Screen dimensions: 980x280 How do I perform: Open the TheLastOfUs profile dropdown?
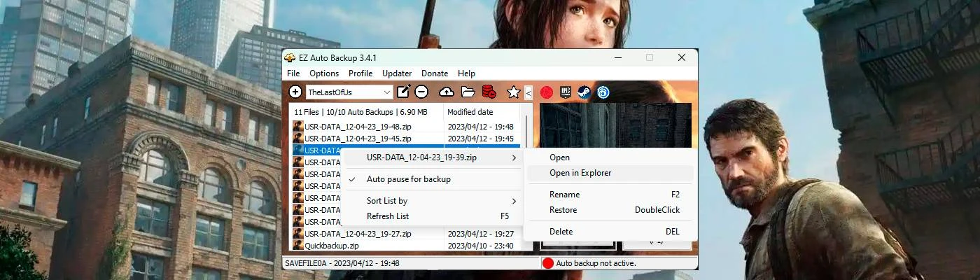click(x=349, y=92)
